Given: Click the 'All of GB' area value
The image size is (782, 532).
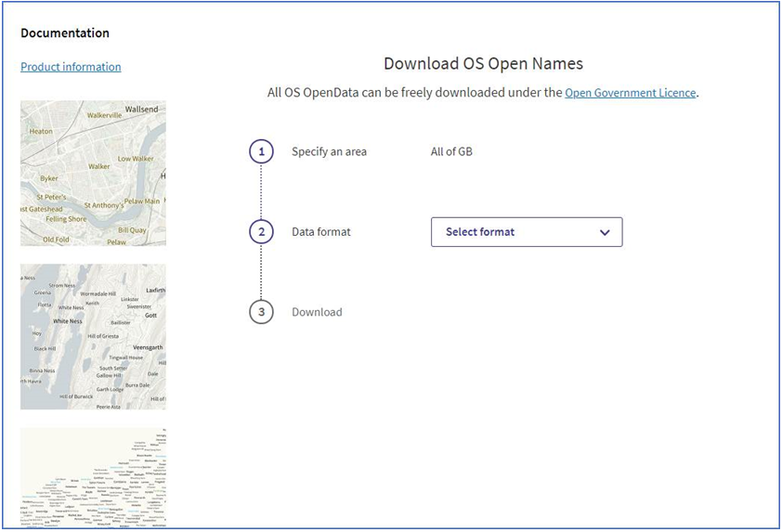Looking at the screenshot, I should pos(451,151).
